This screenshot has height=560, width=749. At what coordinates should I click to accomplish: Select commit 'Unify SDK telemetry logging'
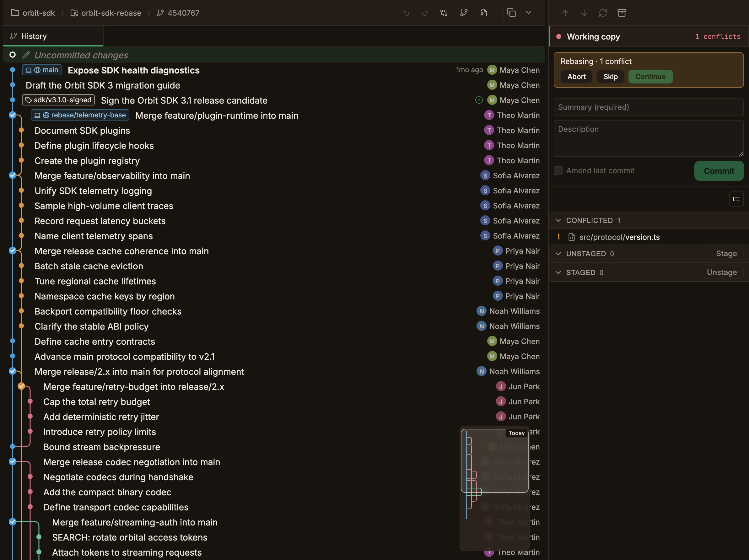[x=93, y=191]
